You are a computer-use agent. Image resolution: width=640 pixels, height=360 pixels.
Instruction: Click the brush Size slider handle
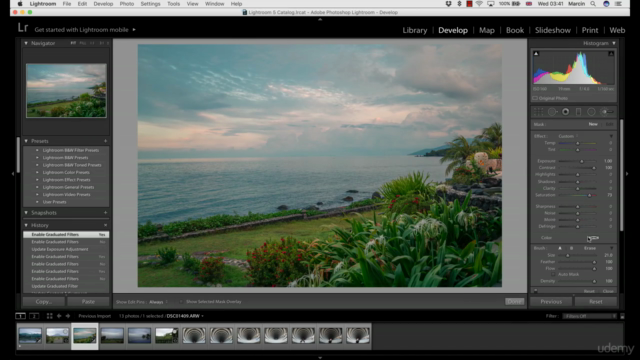coord(567,256)
